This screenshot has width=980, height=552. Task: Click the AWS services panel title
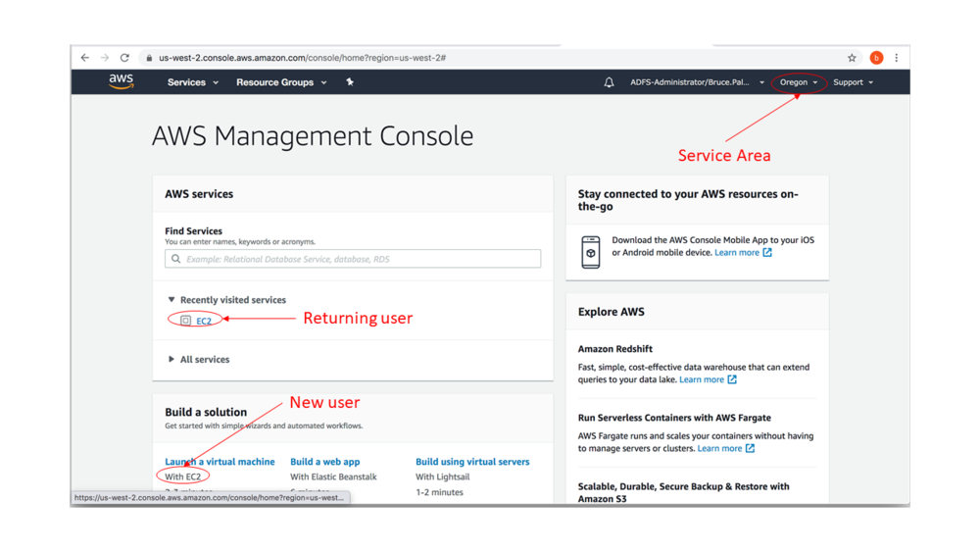[x=199, y=194]
